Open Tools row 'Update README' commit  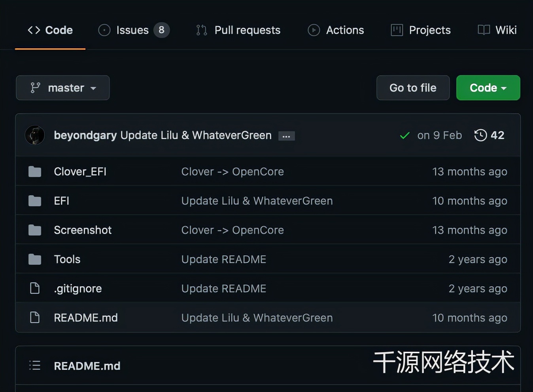tap(224, 259)
